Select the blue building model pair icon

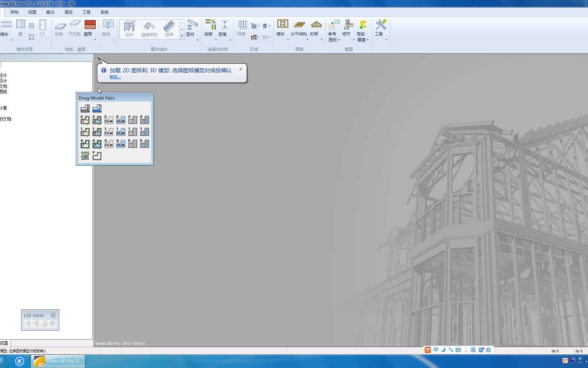pos(97,108)
